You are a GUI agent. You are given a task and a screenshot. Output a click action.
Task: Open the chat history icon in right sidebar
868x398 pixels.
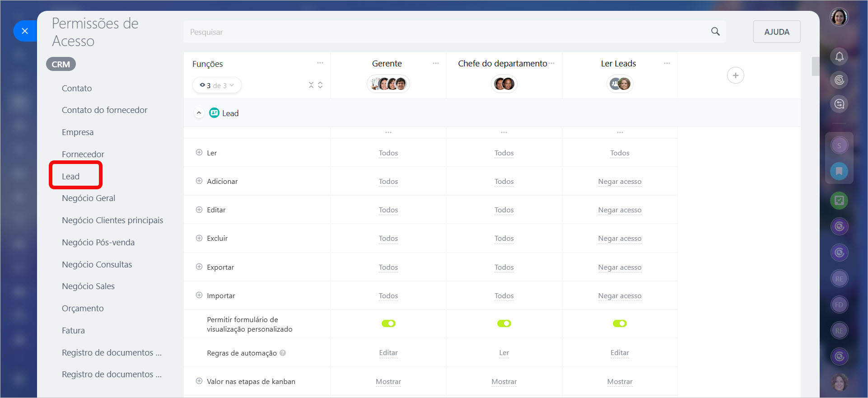point(839,104)
